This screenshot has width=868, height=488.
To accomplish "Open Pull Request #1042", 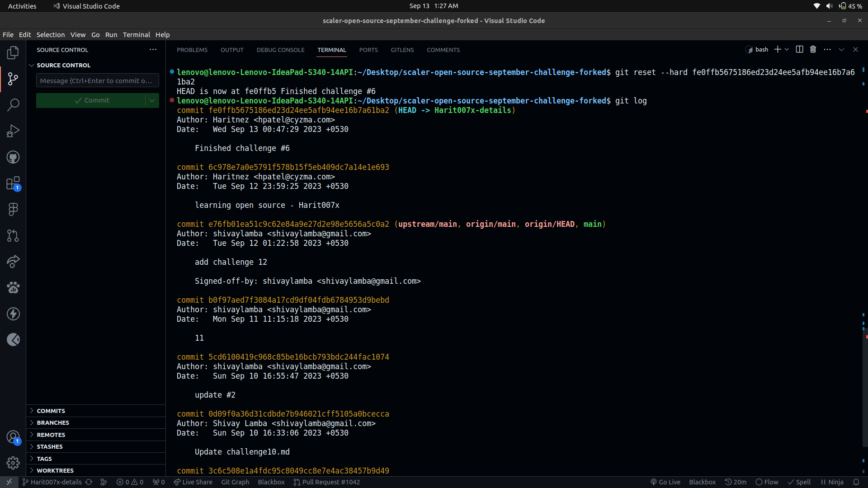I will coord(326,482).
